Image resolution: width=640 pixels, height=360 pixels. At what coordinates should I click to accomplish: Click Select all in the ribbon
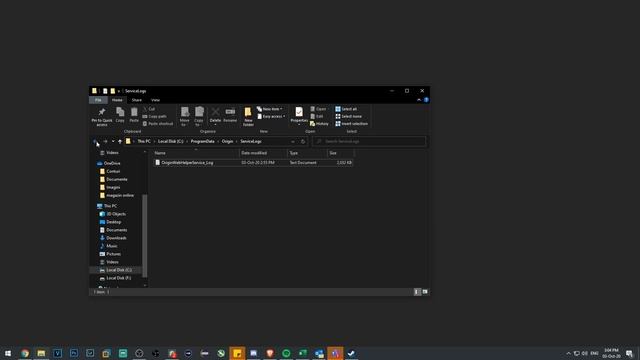(x=346, y=109)
